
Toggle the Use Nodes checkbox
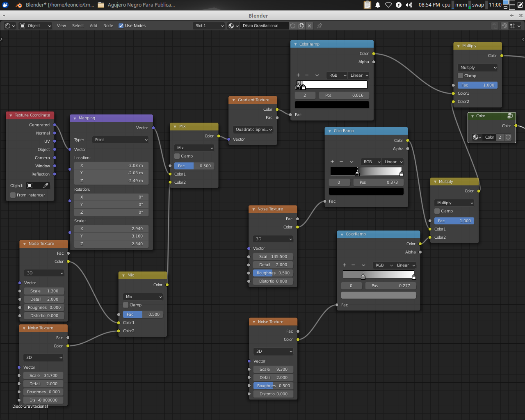click(x=121, y=26)
